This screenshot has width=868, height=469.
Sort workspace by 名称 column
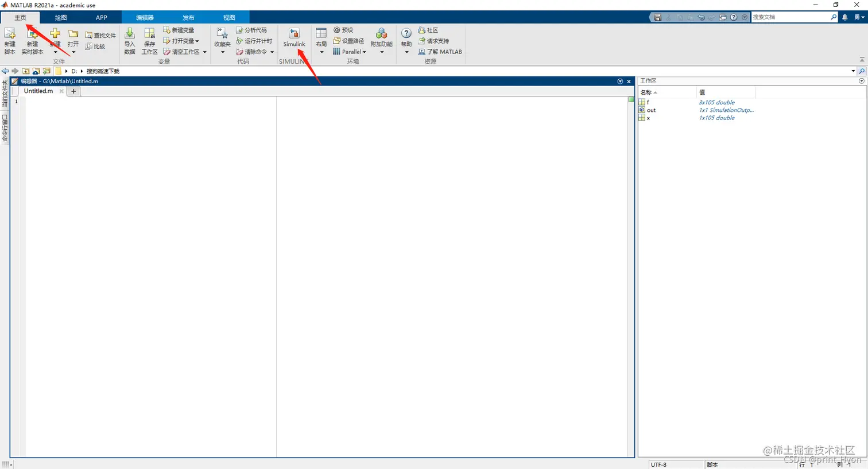click(x=667, y=92)
